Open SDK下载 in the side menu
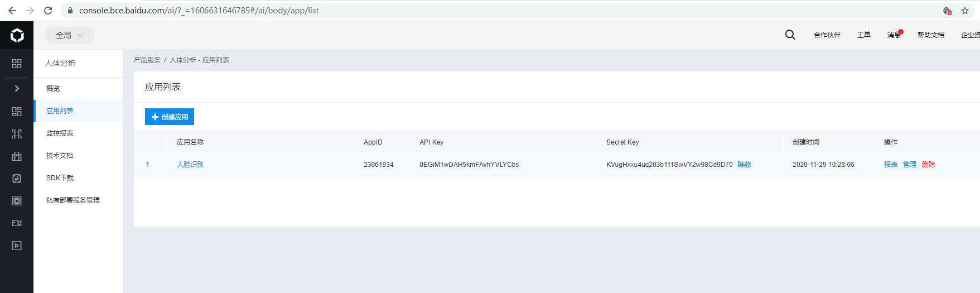The height and width of the screenshot is (293, 980). 78,177
